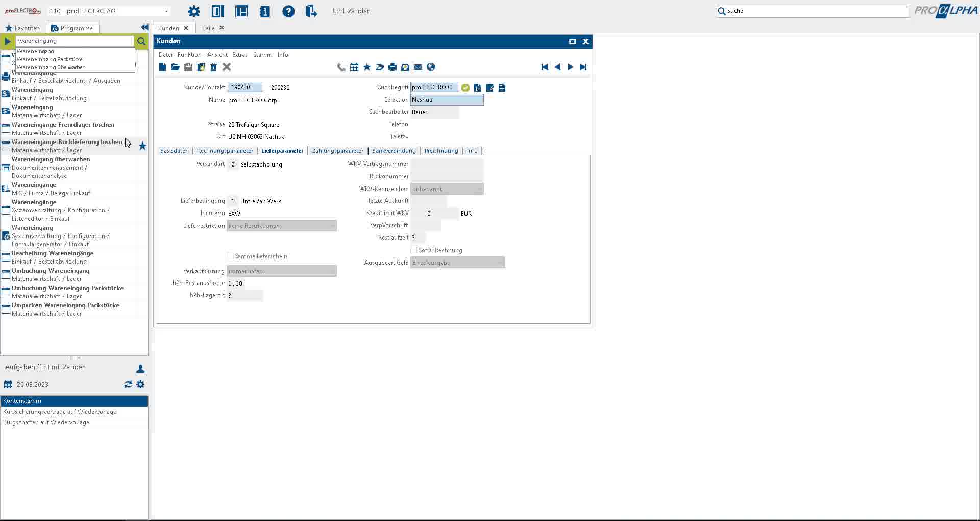This screenshot has width=980, height=521.
Task: Click the favorite star icon in Kunden toolbar
Action: click(x=367, y=67)
